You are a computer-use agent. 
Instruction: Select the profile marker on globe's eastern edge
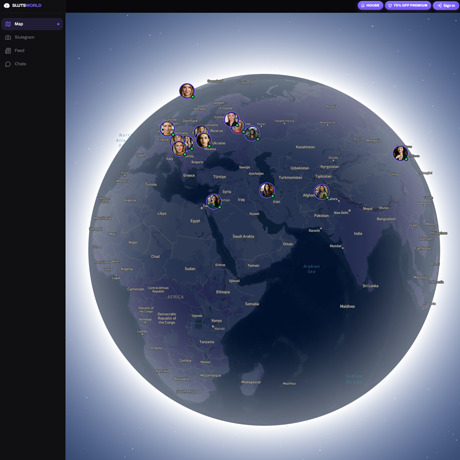(400, 153)
